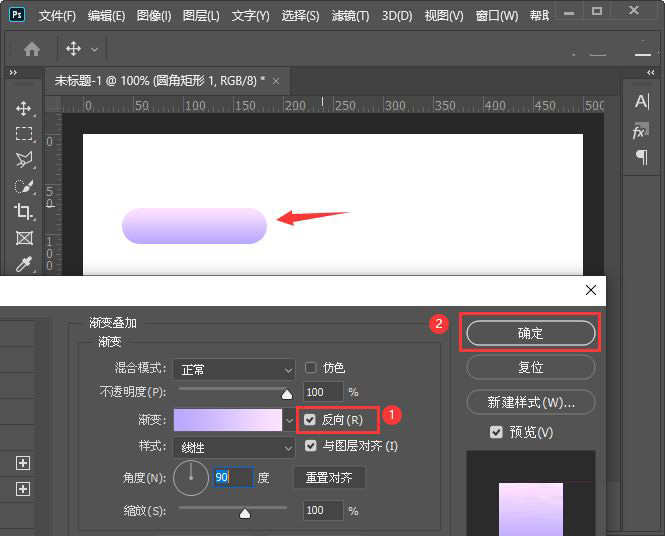Open the 窗口(W) menu
The height and width of the screenshot is (536, 665).
pos(497,16)
